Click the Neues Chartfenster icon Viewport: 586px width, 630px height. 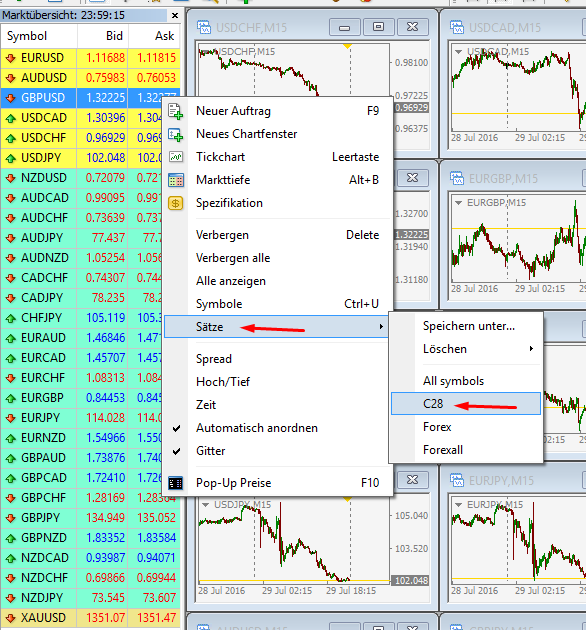[176, 134]
